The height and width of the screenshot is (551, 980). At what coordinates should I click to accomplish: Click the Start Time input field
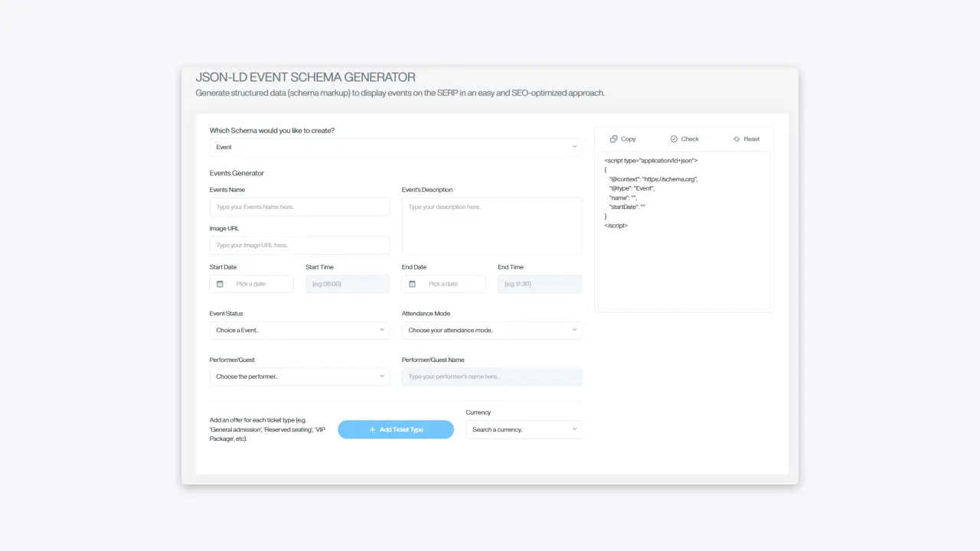348,283
